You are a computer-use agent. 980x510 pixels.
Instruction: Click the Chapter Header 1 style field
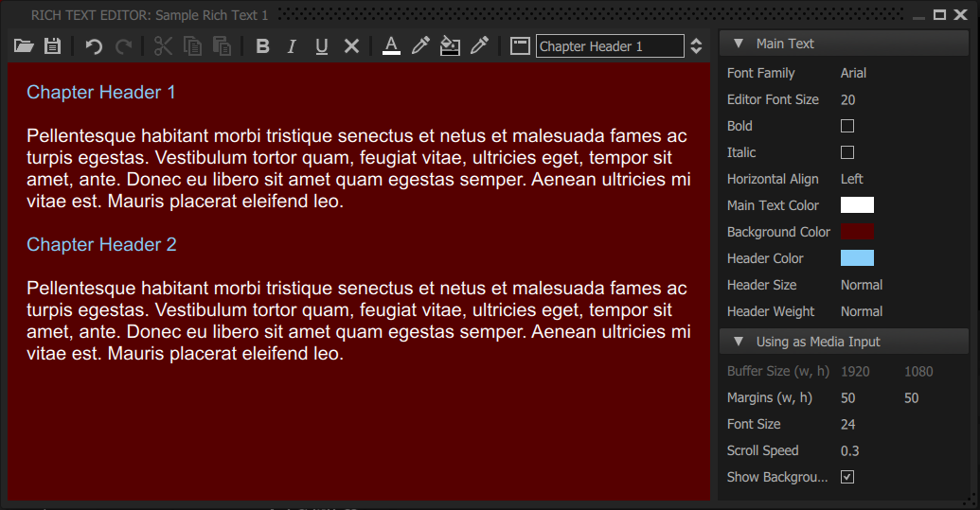point(610,46)
